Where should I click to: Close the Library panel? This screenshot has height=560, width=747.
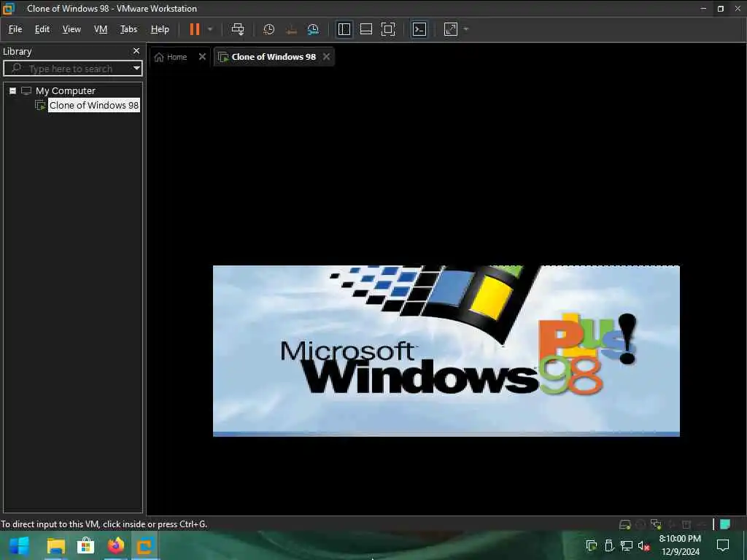tap(136, 50)
